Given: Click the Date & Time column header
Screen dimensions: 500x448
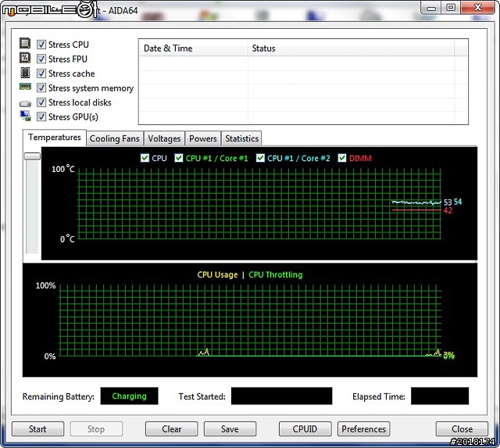Looking at the screenshot, I should point(193,48).
